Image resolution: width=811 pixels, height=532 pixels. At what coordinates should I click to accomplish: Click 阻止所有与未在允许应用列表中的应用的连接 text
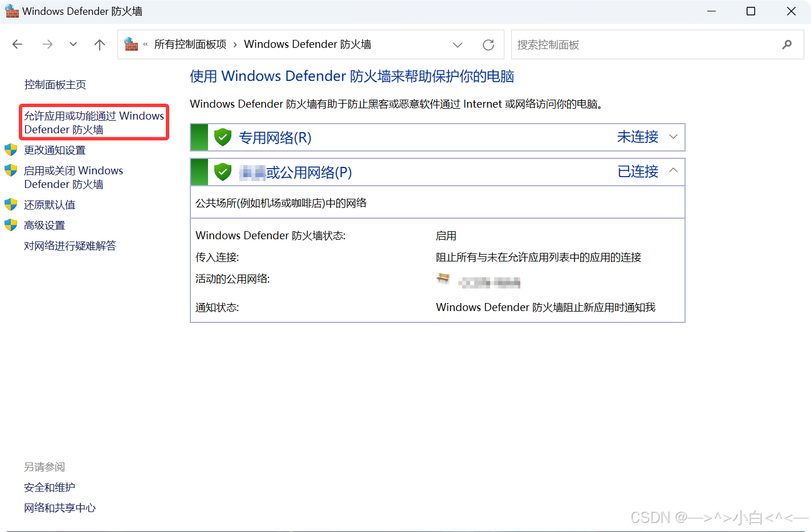pyautogui.click(x=539, y=257)
